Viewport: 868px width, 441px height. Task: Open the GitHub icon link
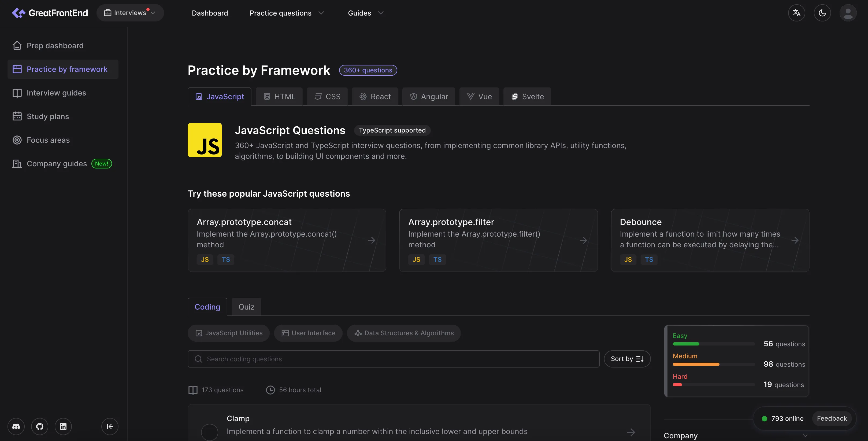point(40,427)
